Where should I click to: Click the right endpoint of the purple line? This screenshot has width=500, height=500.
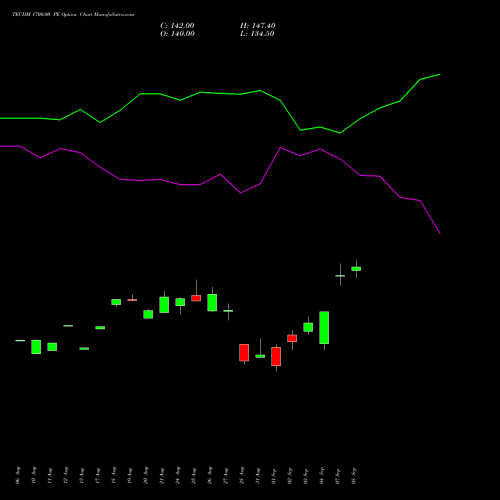[x=440, y=234]
